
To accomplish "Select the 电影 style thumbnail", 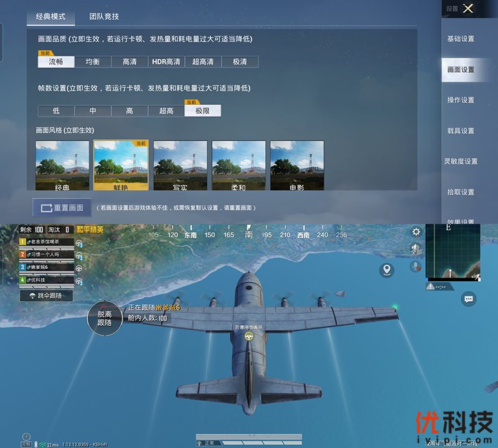I will 297,166.
